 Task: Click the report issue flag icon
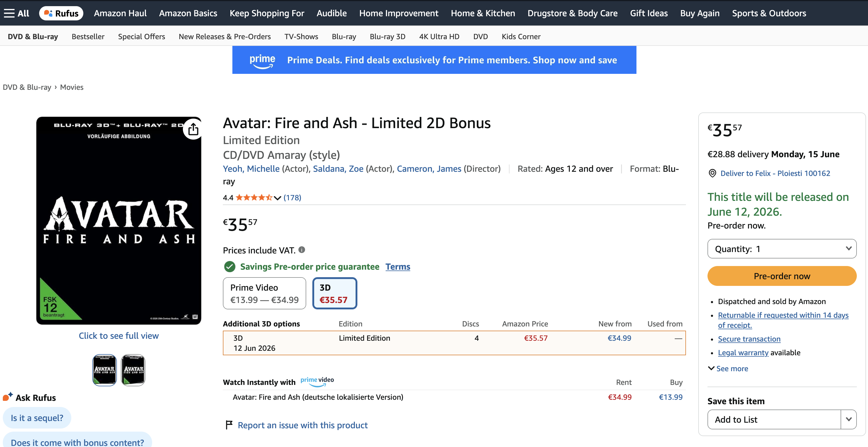click(229, 425)
